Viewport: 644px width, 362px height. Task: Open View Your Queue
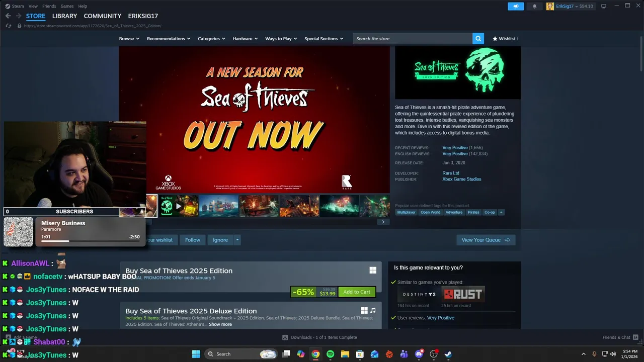click(x=486, y=240)
